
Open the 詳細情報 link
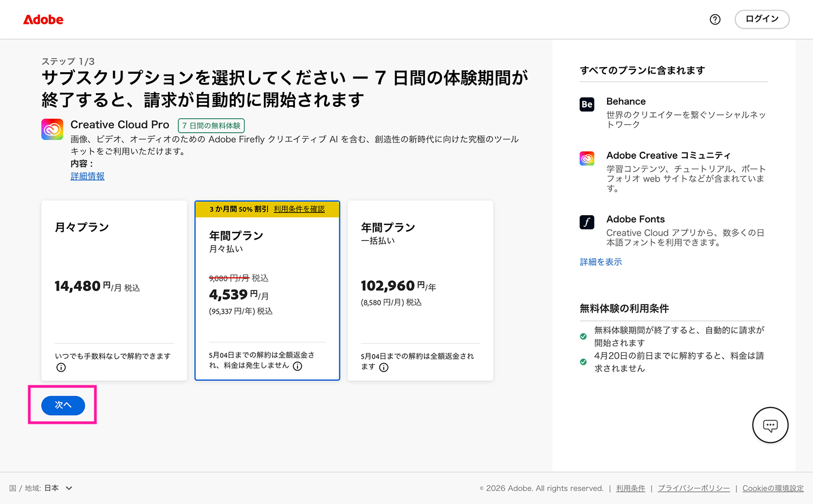[87, 176]
